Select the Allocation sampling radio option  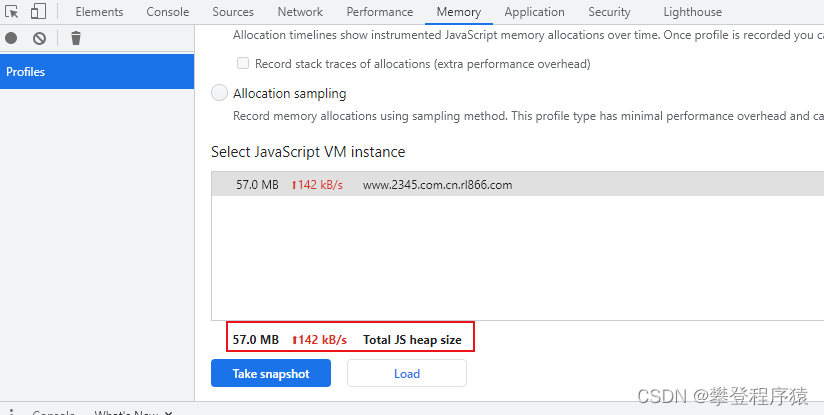pos(220,93)
